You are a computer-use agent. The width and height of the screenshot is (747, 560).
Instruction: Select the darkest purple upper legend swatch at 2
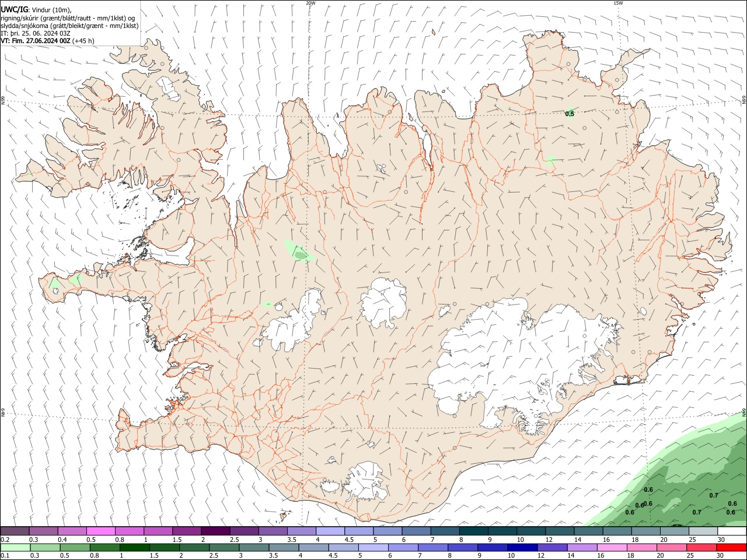[x=215, y=531]
